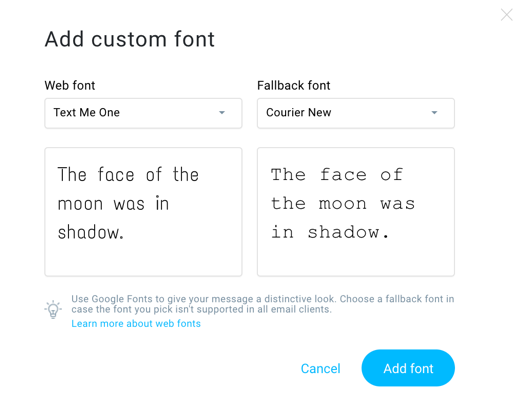The width and height of the screenshot is (525, 397).
Task: Confirm with the Add font button
Action: click(408, 368)
